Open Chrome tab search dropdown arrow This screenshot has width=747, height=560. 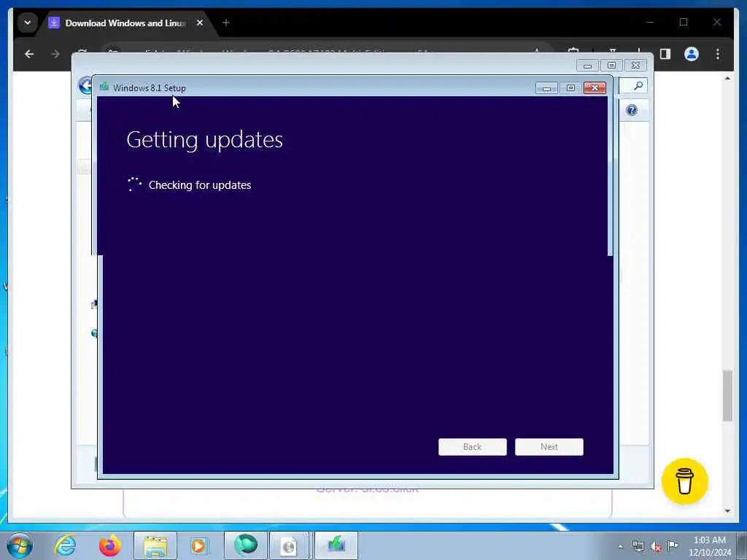pos(27,23)
